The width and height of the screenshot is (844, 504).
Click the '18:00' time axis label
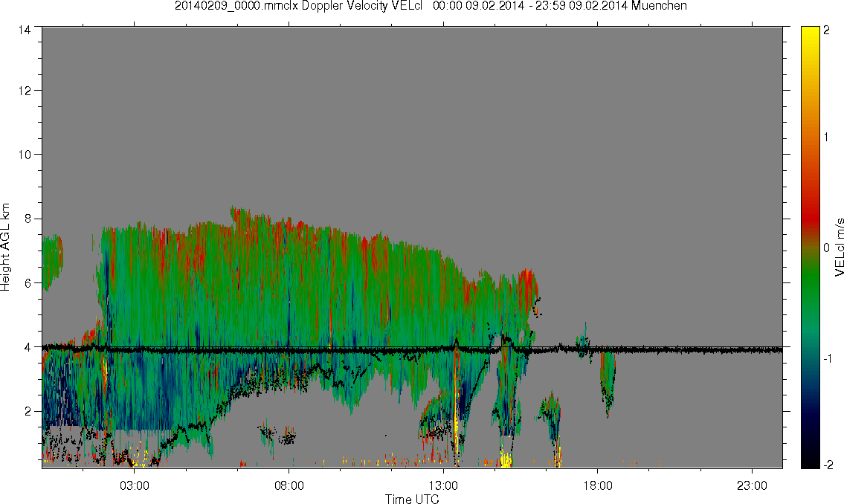click(598, 486)
